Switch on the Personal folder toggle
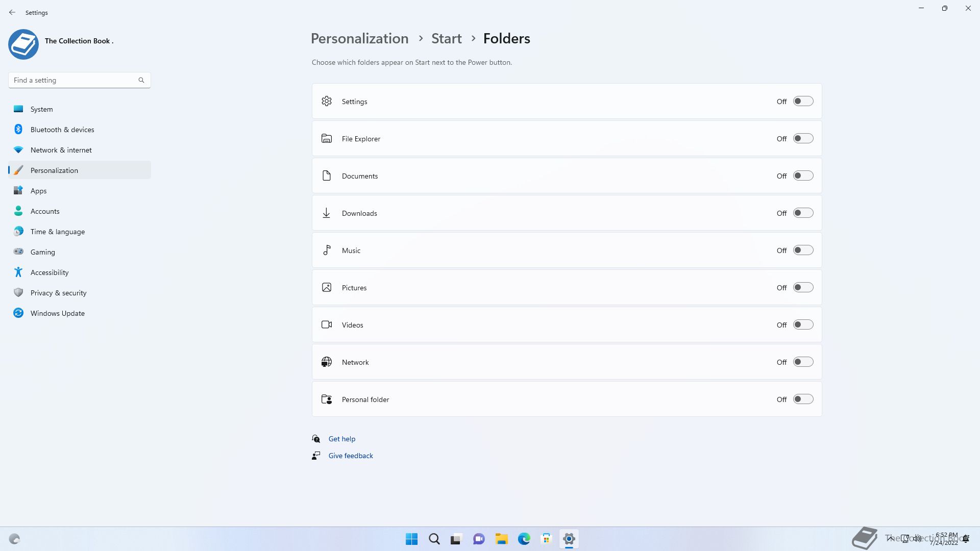This screenshot has width=980, height=551. pos(803,399)
